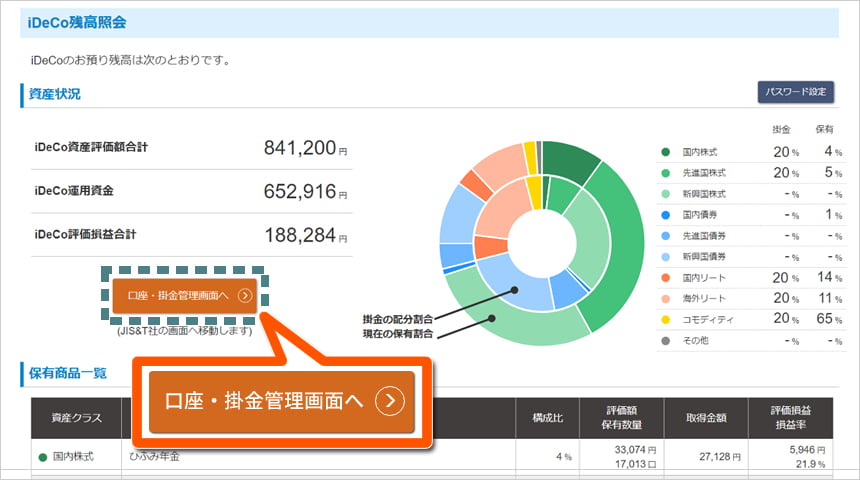Click light green 新興国株式 legend dot

[665, 194]
